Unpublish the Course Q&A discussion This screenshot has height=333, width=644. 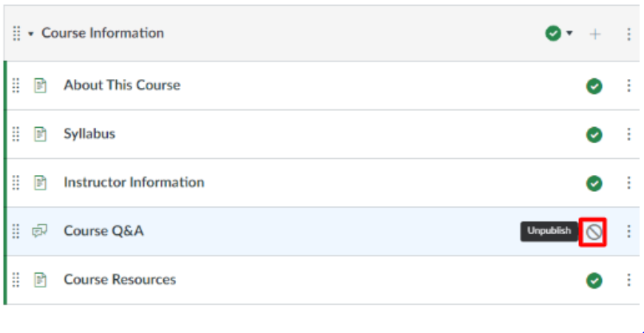(594, 232)
